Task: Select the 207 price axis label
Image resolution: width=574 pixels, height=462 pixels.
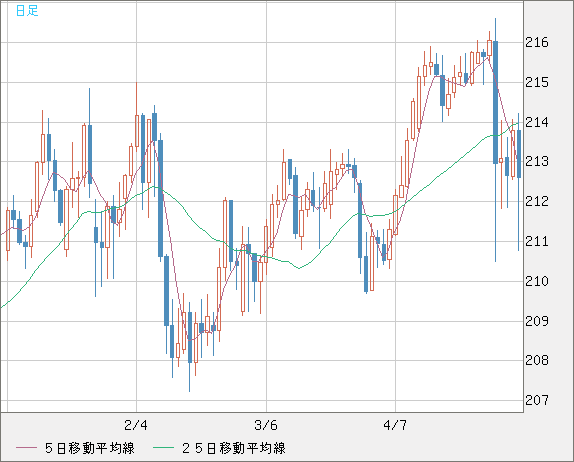Action: [x=537, y=400]
